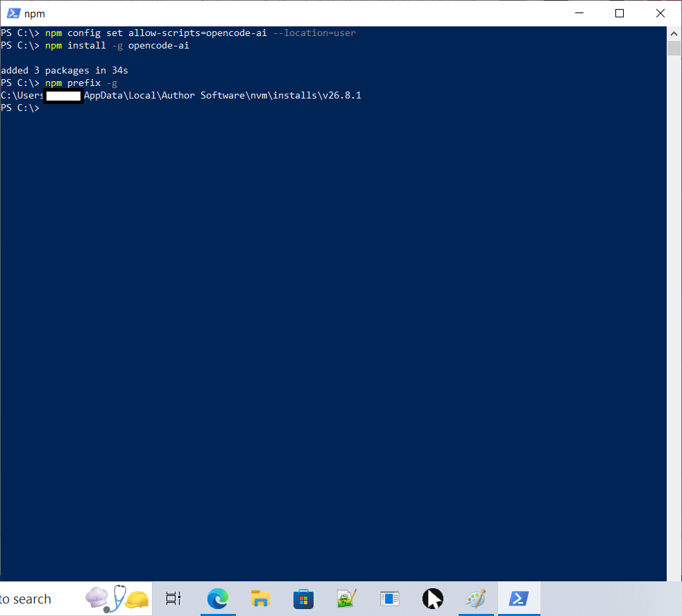Click the "npm prefix -g" command line
The height and width of the screenshot is (616, 682).
click(x=81, y=83)
